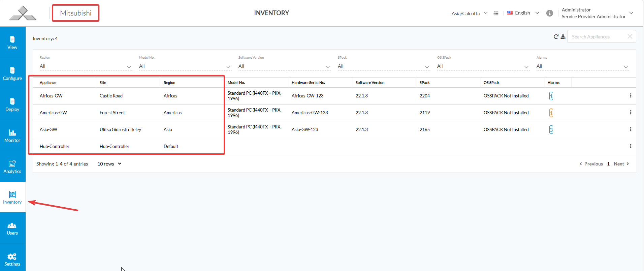Expand the Software Version filter dropdown
Viewport: 644px width, 271px height.
(x=284, y=66)
